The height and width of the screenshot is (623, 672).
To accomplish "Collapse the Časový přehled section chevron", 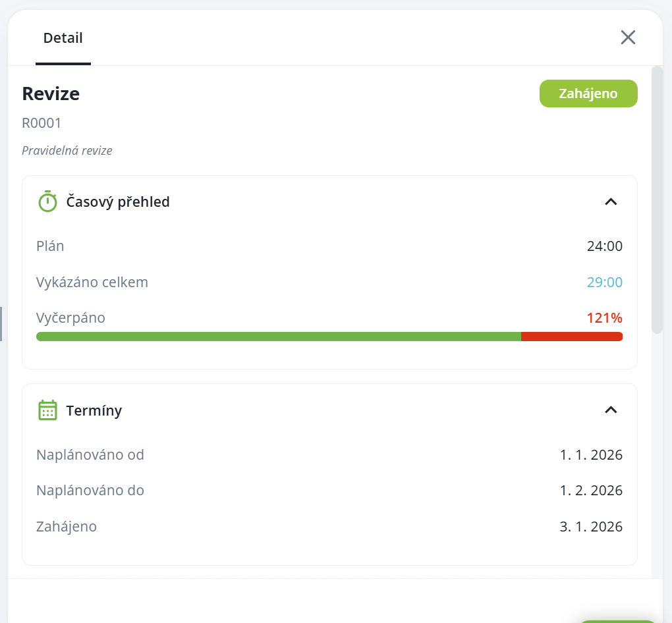I will pos(611,202).
